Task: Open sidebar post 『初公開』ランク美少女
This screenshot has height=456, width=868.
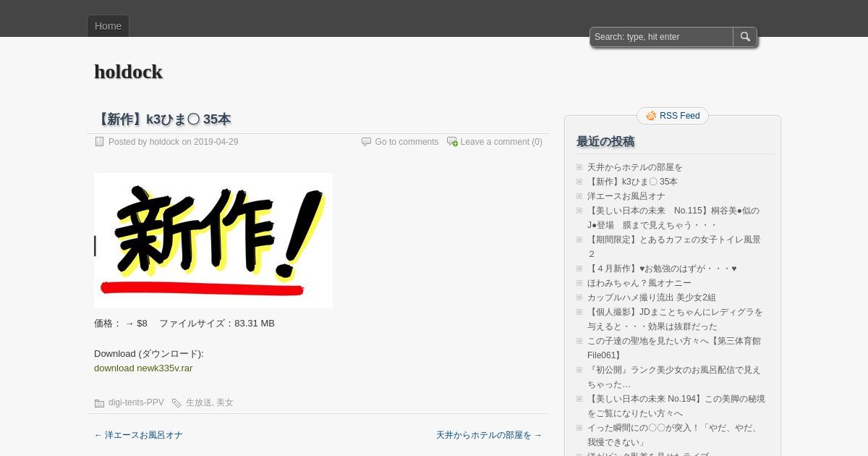Action: (674, 377)
